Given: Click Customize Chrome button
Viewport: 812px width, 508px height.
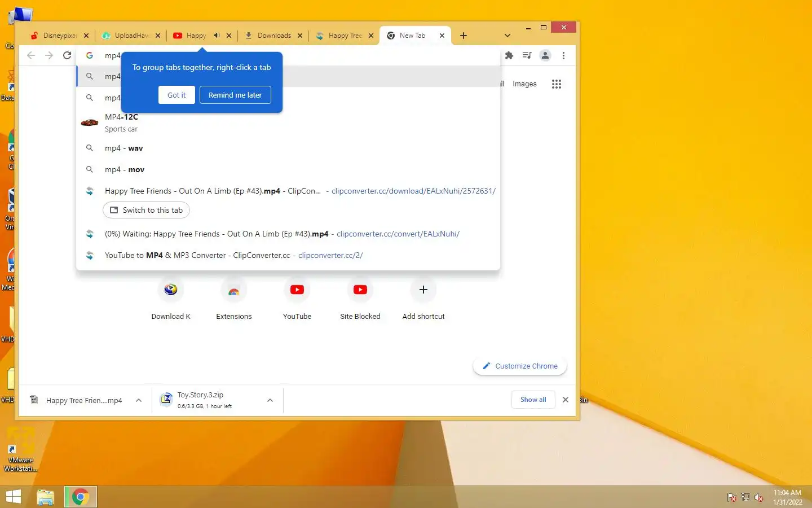Looking at the screenshot, I should click(520, 366).
